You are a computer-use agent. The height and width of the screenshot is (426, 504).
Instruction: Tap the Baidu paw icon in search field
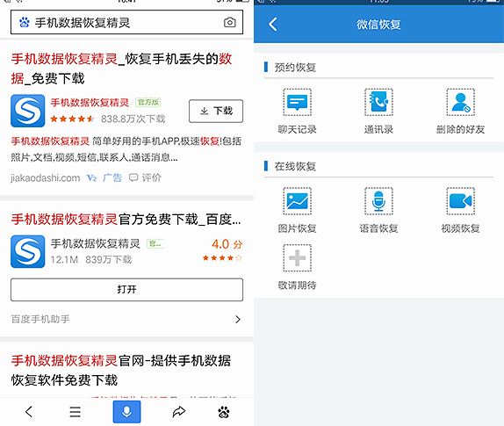pyautogui.click(x=24, y=23)
